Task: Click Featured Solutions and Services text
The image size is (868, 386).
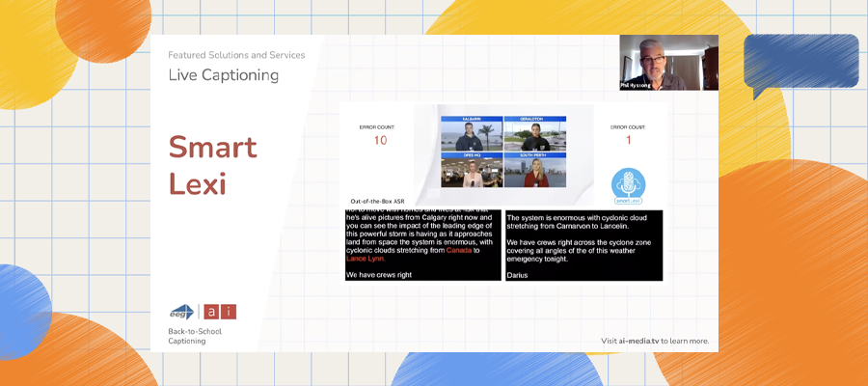Action: click(x=236, y=55)
